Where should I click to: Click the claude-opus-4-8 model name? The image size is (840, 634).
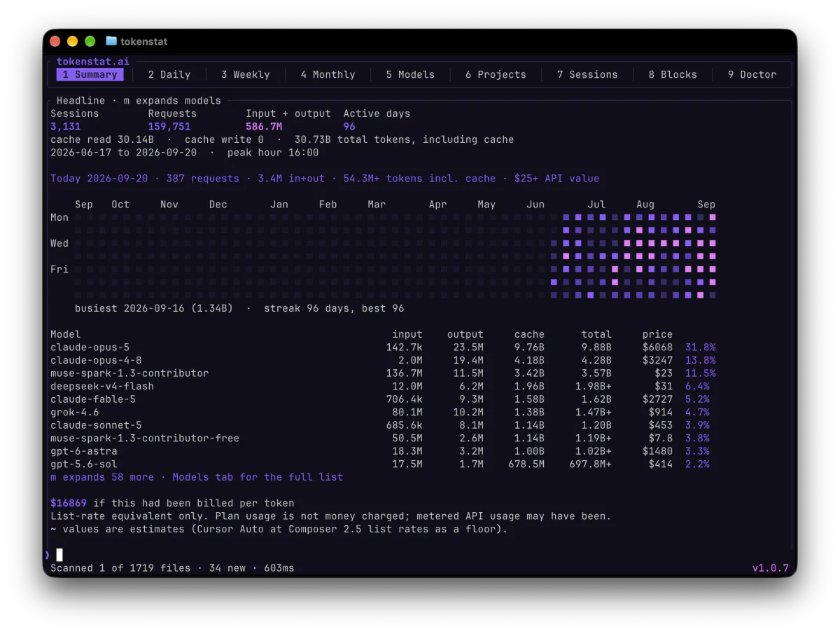pyautogui.click(x=96, y=360)
